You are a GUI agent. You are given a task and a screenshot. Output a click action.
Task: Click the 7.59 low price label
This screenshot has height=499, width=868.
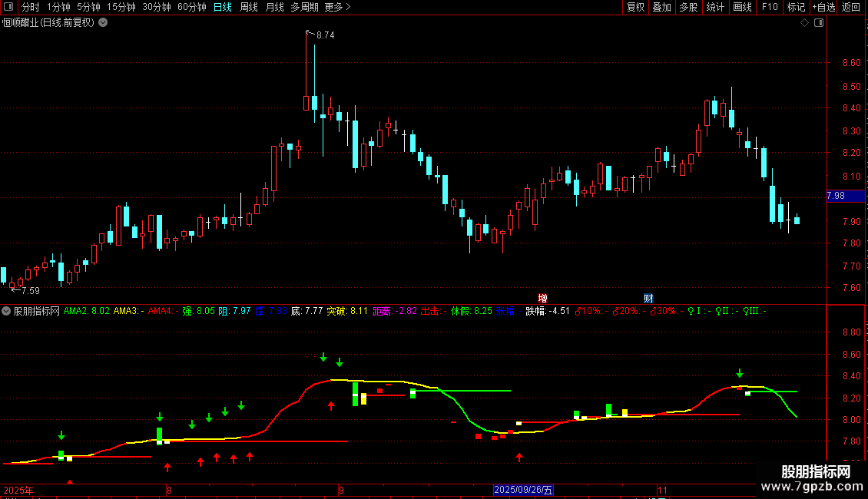point(31,290)
